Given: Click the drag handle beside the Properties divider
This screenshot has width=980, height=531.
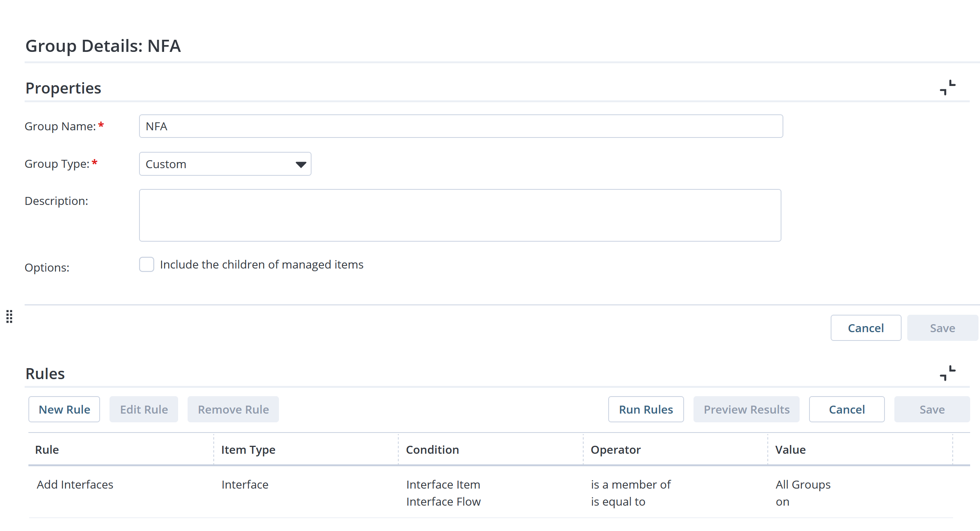Looking at the screenshot, I should pos(9,317).
